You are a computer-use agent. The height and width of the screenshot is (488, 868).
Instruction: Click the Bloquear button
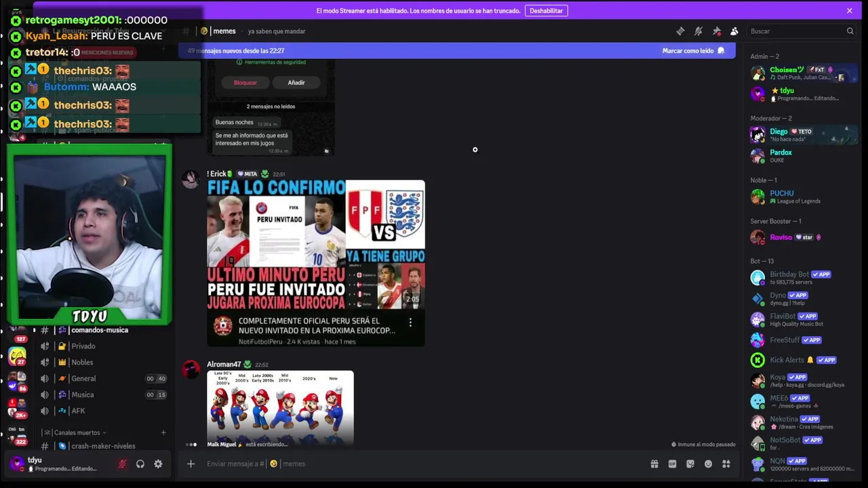(x=245, y=83)
